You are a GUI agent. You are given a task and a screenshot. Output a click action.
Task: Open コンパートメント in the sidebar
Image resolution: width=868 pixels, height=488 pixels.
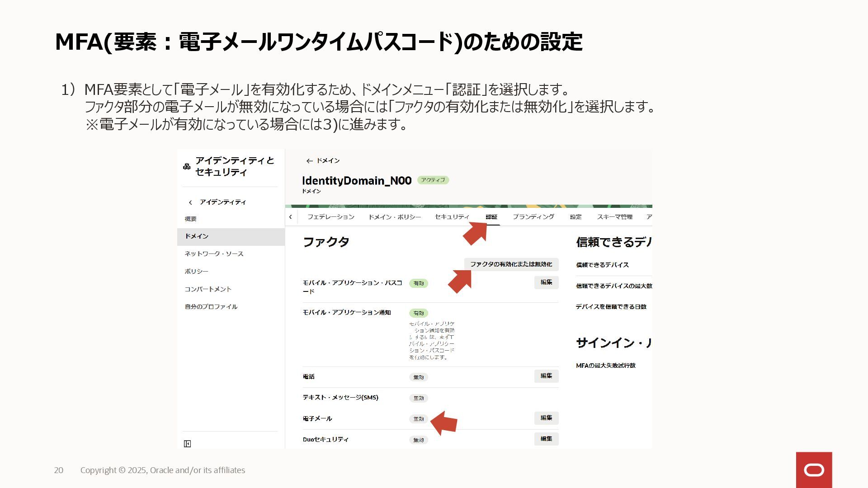tap(208, 289)
